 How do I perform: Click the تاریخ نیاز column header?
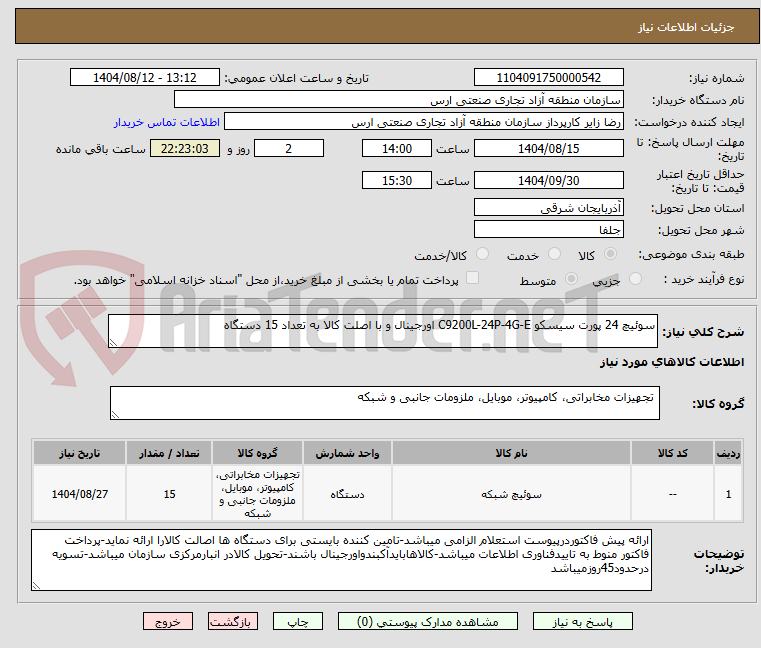point(80,453)
